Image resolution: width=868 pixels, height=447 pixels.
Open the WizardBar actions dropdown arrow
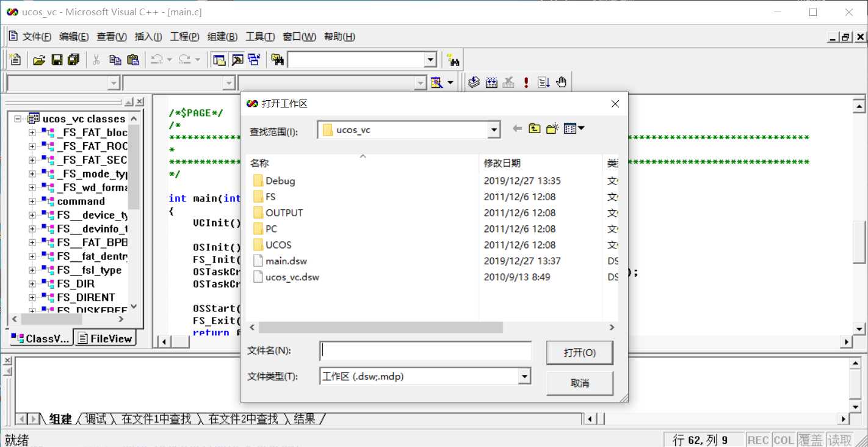pos(451,82)
